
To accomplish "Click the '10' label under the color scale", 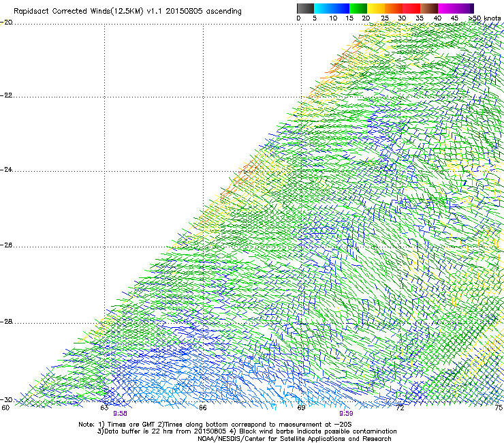I will [333, 18].
